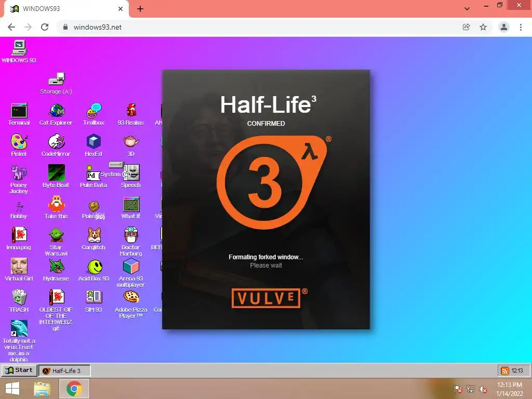Viewport: 532px width, 399px height.
Task: Open the Piskel paint icon
Action: [x=19, y=145]
